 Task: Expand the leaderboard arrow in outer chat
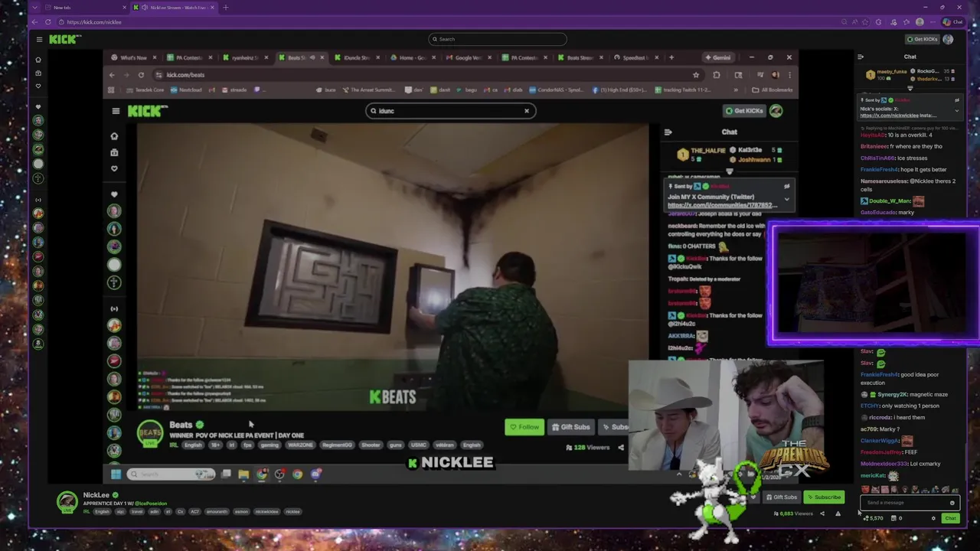(x=910, y=88)
